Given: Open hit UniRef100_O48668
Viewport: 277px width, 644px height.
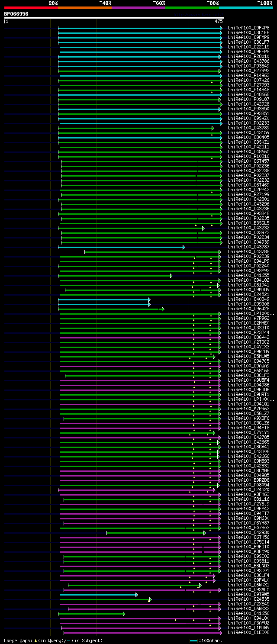Looking at the screenshot, I should pyautogui.click(x=248, y=95).
